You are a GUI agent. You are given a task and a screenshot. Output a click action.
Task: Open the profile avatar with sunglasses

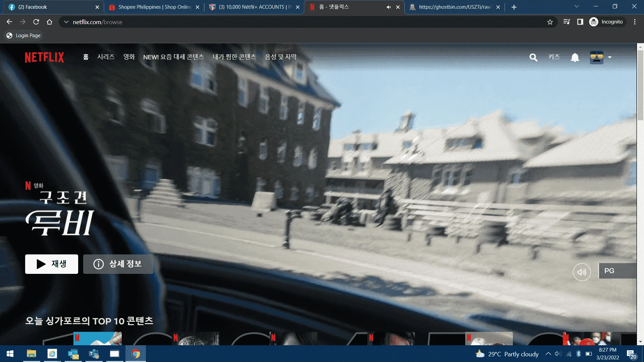597,57
